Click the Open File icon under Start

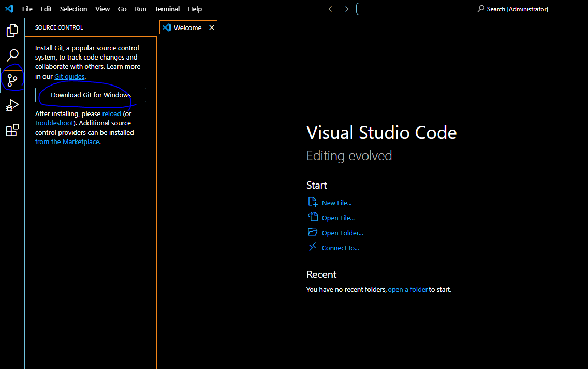point(313,217)
